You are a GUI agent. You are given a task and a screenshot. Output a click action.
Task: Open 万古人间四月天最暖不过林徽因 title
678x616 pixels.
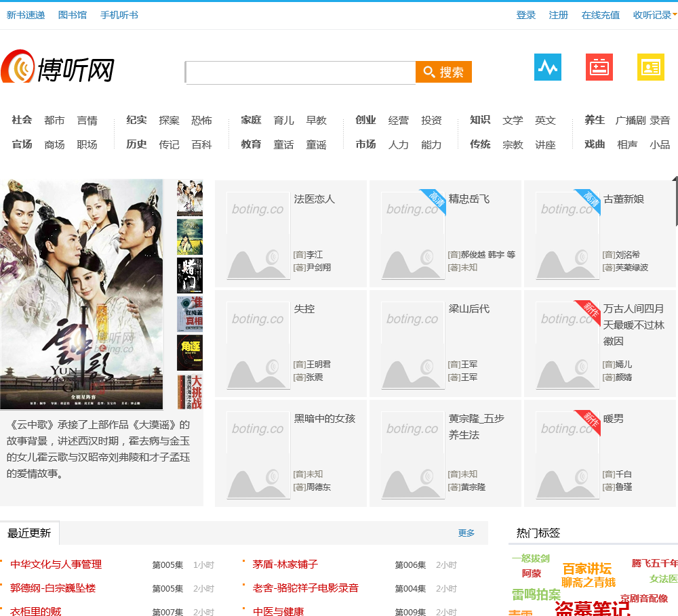(634, 325)
